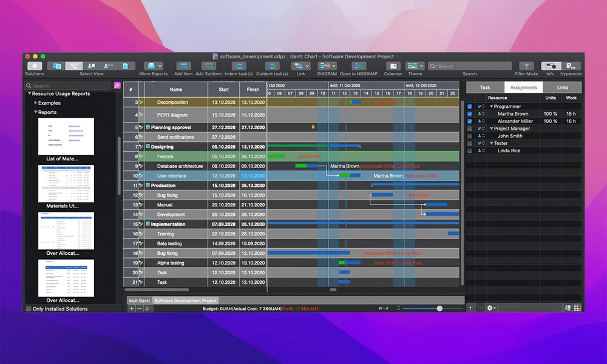
Task: Tick the Only Installed Solutions checkbox
Action: [29, 309]
